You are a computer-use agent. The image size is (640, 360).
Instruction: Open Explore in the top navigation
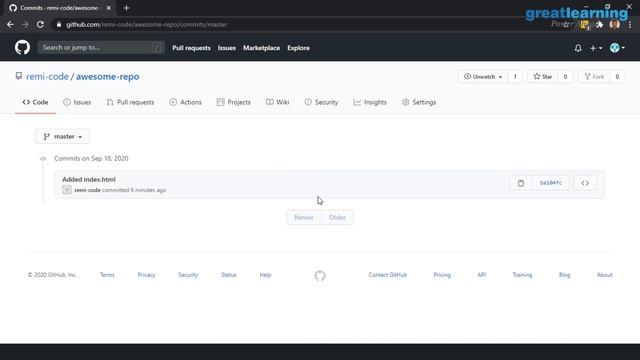(x=298, y=48)
